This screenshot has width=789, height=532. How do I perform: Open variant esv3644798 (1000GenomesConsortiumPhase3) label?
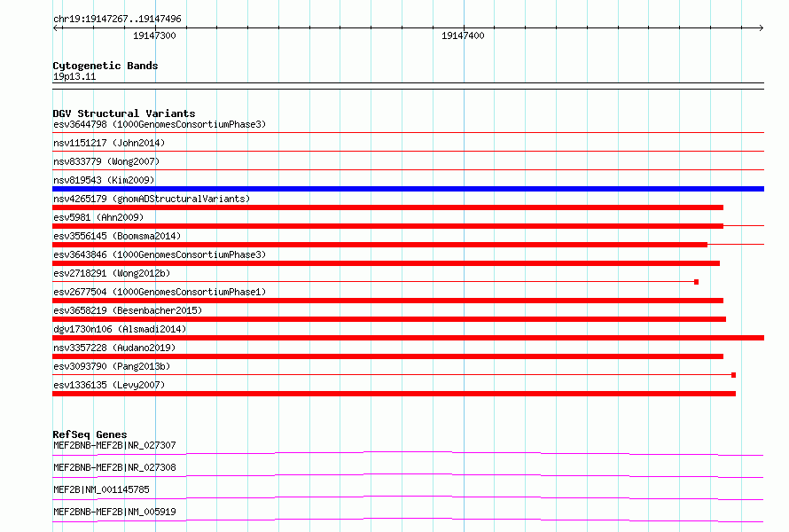click(x=160, y=124)
